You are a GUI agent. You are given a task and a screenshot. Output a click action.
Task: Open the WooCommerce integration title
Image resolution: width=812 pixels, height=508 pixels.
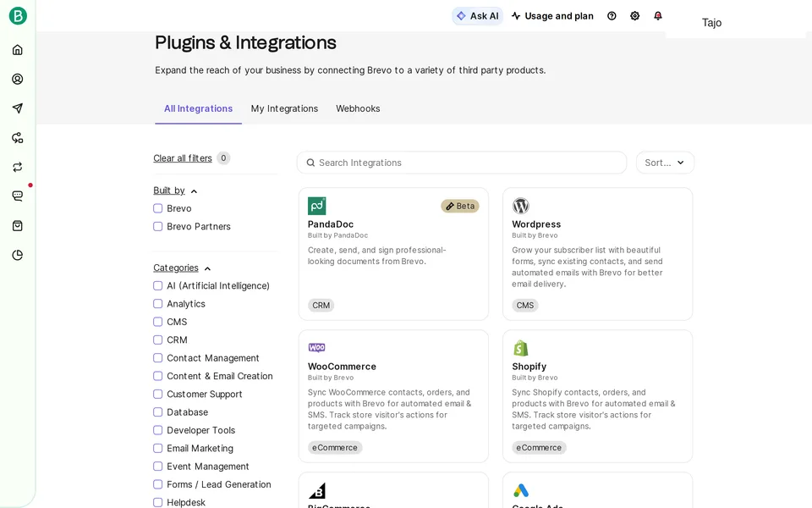pyautogui.click(x=342, y=367)
